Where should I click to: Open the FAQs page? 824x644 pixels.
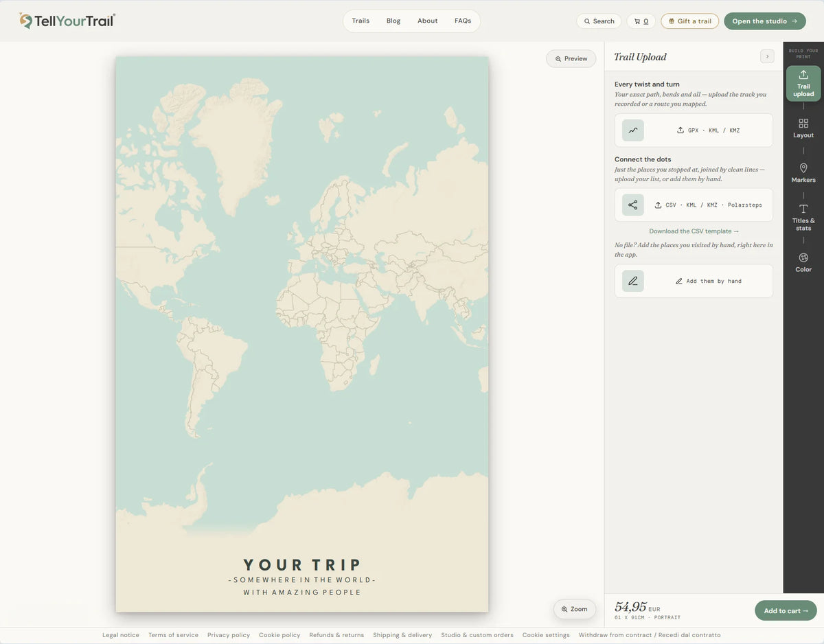pyautogui.click(x=463, y=21)
